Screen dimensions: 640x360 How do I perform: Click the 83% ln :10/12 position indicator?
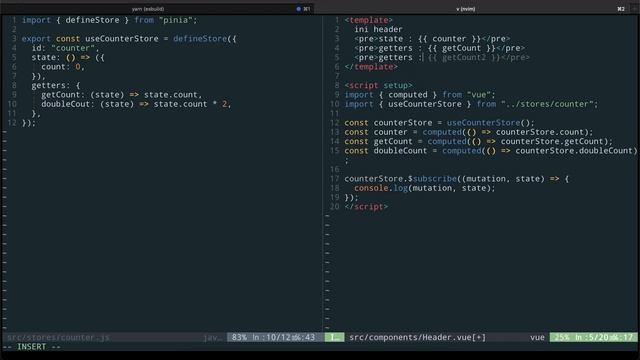[273, 337]
